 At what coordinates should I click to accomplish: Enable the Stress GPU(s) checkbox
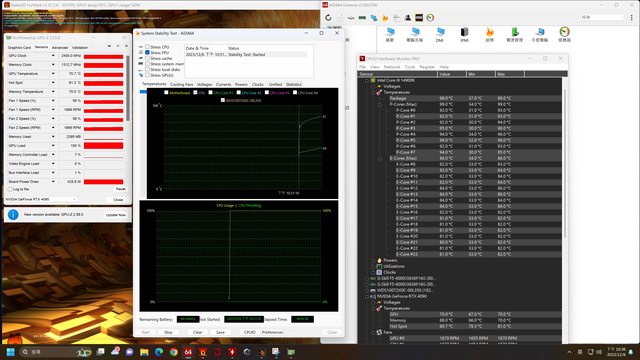(x=147, y=75)
